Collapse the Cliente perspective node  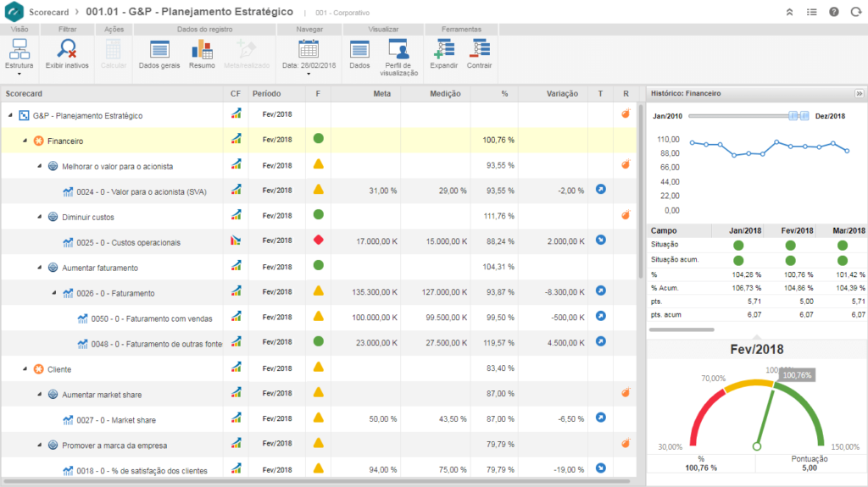(x=25, y=369)
